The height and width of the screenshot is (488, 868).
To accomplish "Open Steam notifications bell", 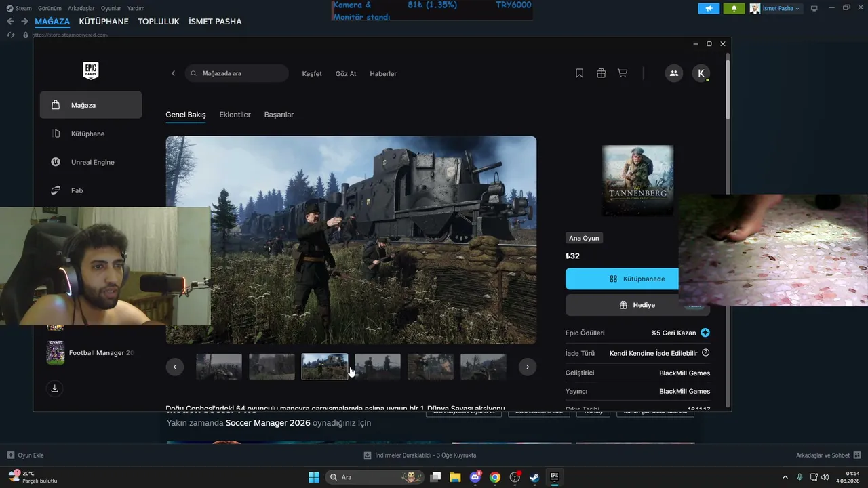I will pos(734,9).
